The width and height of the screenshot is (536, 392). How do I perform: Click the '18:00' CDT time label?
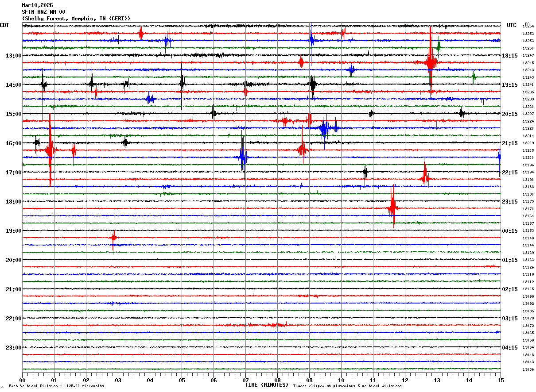(13, 202)
